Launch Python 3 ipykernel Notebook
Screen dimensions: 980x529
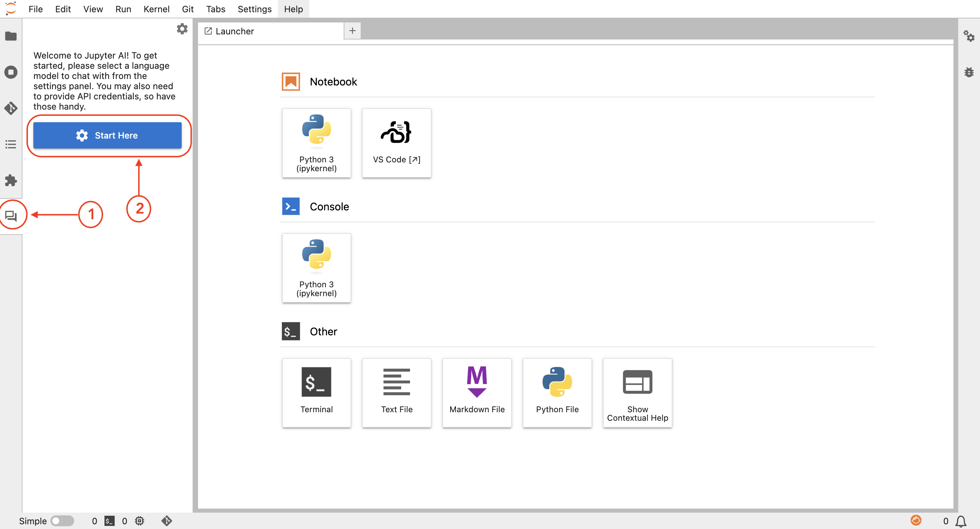pos(316,143)
